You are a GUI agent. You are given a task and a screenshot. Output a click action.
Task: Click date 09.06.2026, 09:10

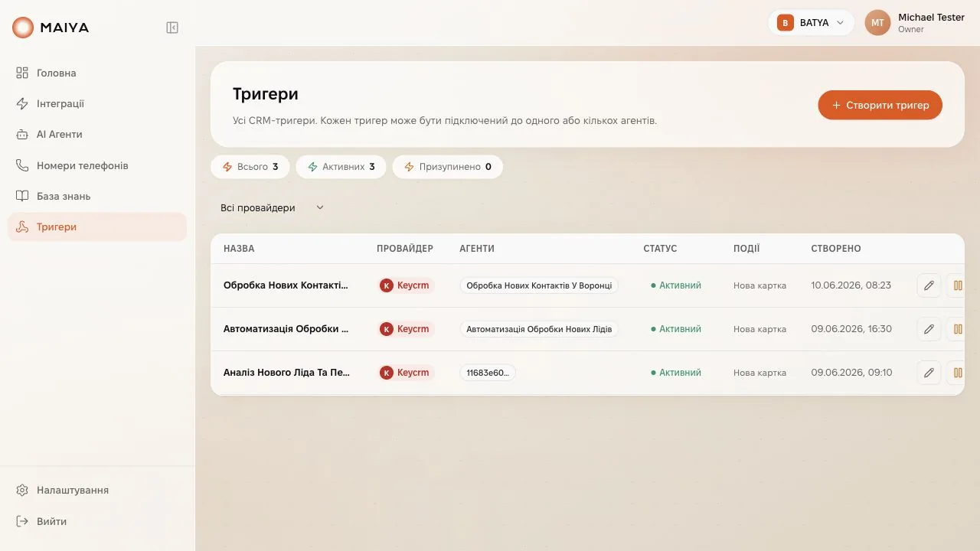point(851,373)
